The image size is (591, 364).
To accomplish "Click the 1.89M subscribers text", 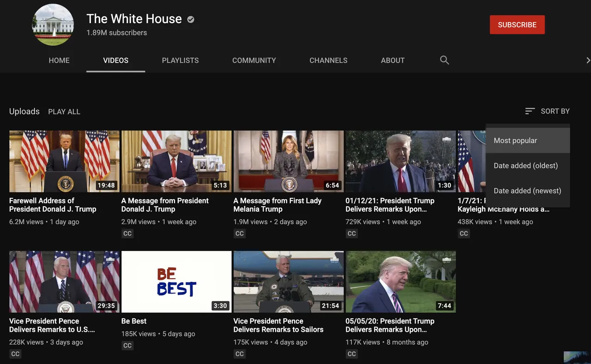I will (x=117, y=33).
